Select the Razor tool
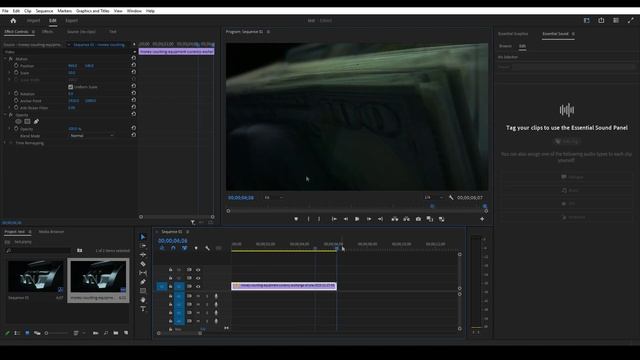The width and height of the screenshot is (640, 360). point(143,264)
